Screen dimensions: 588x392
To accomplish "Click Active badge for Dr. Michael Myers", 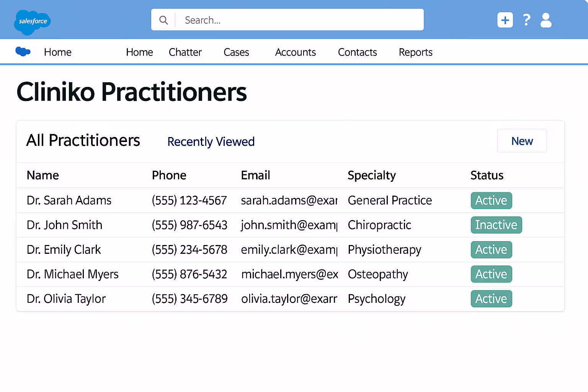I will (x=491, y=274).
